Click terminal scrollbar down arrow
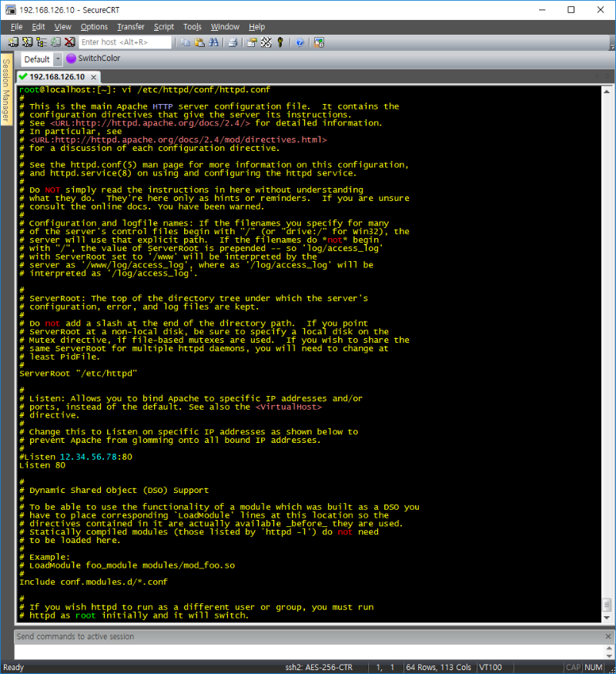 pos(607,616)
